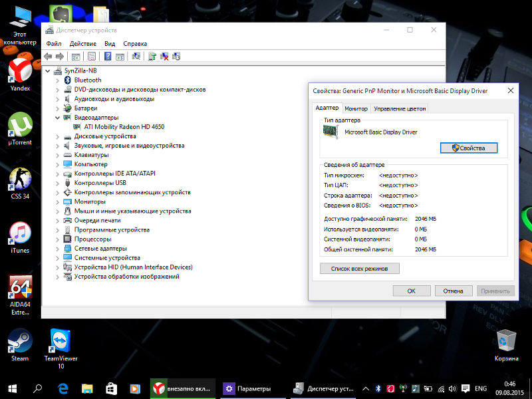The image size is (532, 399).
Task: Expand the Дисковые устройства category
Action: tap(57, 136)
